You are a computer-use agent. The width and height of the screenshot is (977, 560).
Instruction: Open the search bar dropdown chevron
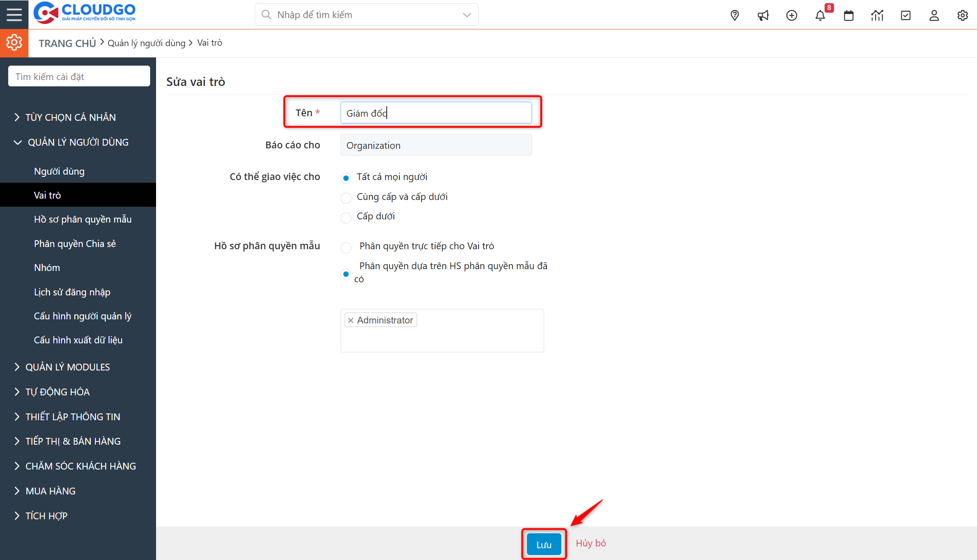[x=466, y=14]
